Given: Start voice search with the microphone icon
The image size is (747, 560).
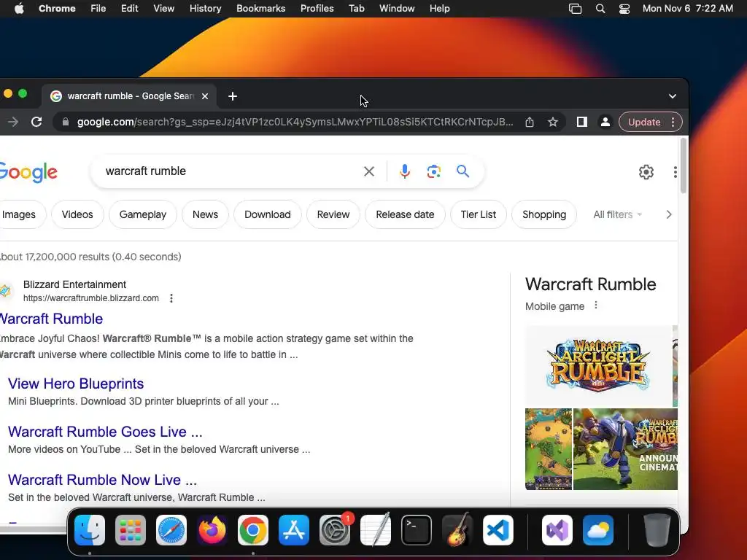Looking at the screenshot, I should (404, 171).
